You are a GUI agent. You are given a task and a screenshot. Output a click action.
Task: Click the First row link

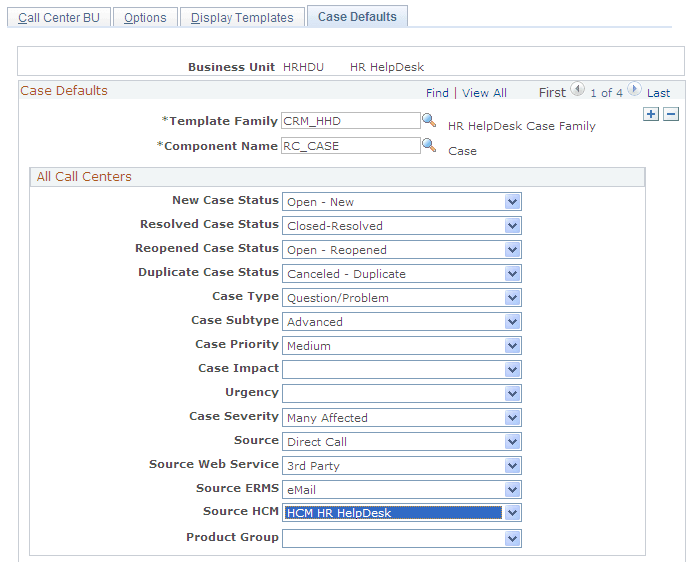pos(552,92)
